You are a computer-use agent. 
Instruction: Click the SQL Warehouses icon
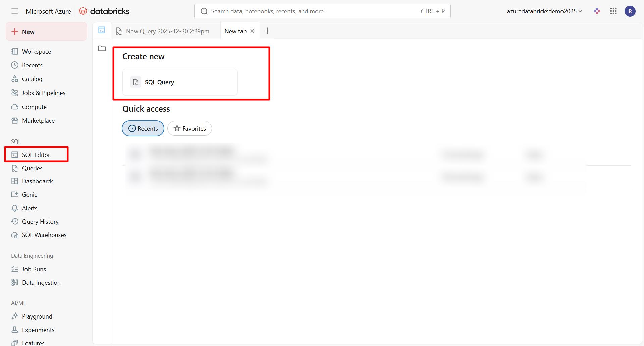pos(15,235)
